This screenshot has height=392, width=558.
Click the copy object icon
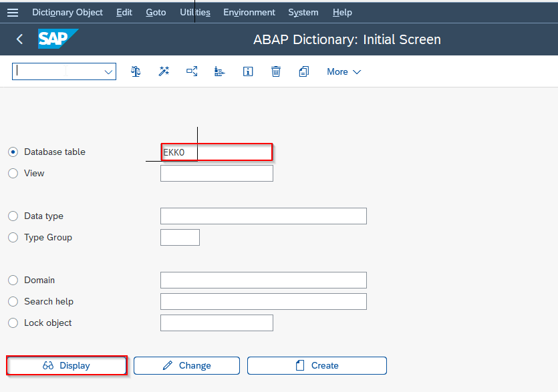tap(304, 71)
